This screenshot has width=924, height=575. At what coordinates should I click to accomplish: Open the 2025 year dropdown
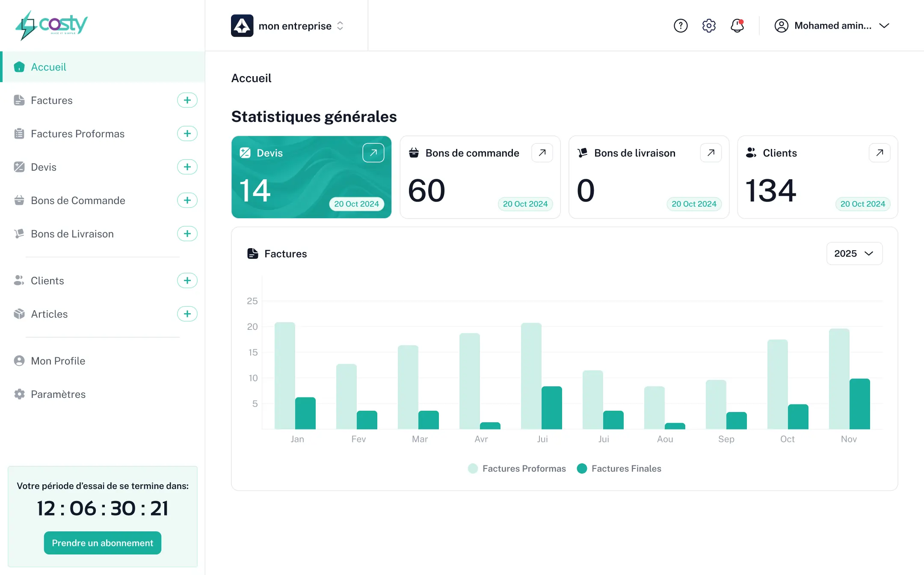[x=854, y=254]
